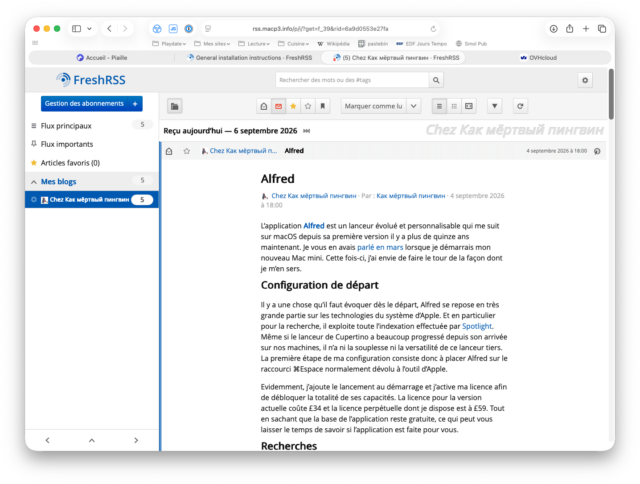Go back in Safari history

(109, 29)
